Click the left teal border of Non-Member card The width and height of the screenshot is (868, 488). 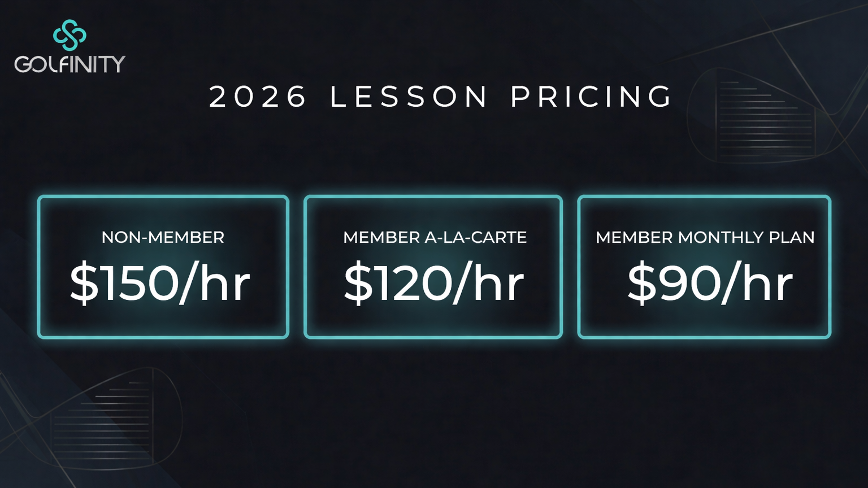tap(40, 267)
